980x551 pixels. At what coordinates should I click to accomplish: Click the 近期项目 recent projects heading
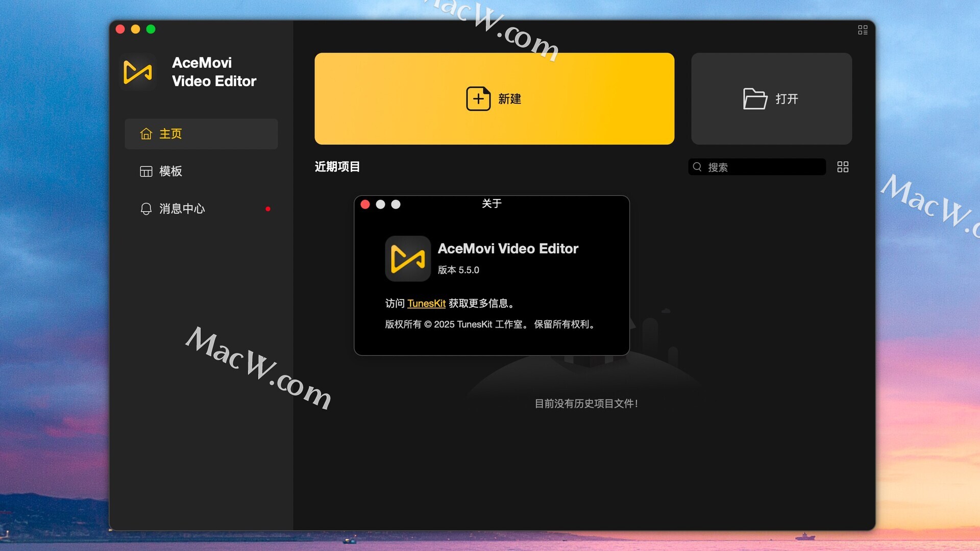coord(337,167)
